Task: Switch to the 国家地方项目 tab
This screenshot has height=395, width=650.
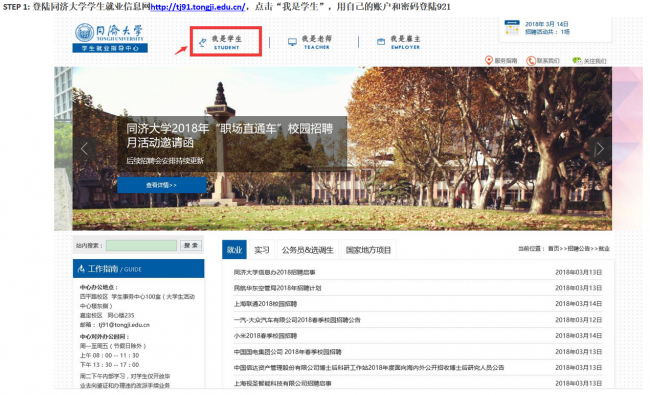Action: pyautogui.click(x=368, y=250)
